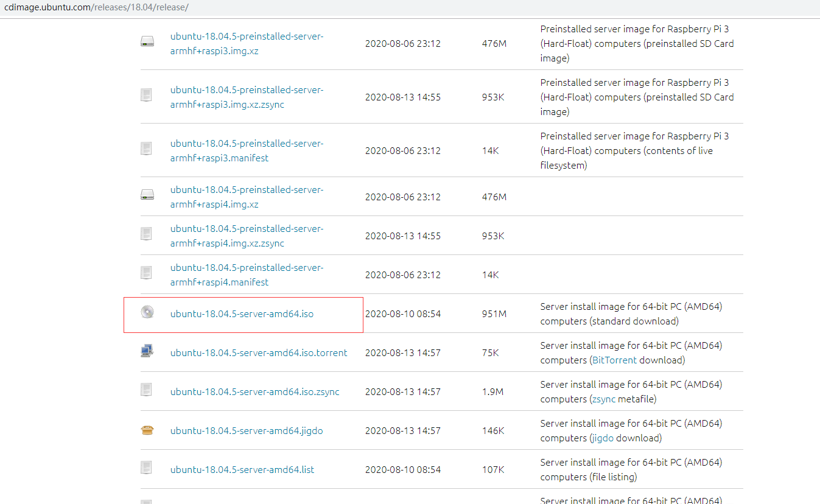
Task: Open the armhf+raspi4.img.xz.zsync file link
Action: tap(247, 236)
